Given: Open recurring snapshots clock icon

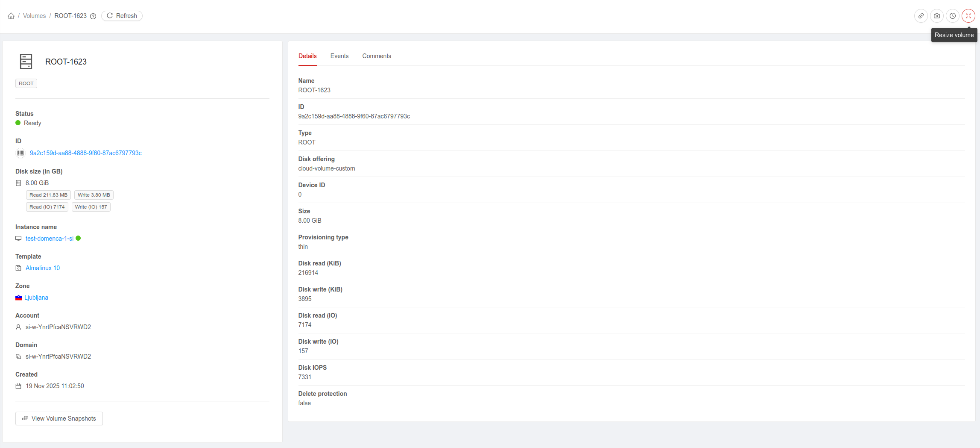Looking at the screenshot, I should [x=953, y=16].
